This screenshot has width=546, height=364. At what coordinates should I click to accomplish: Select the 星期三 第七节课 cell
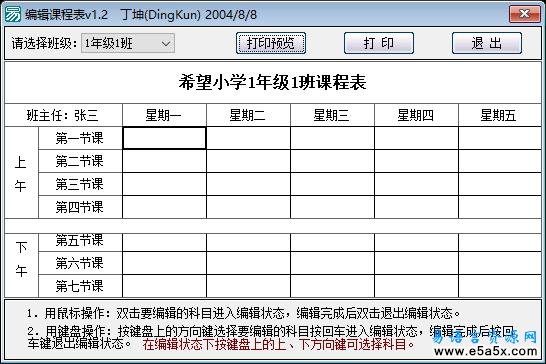click(x=332, y=286)
